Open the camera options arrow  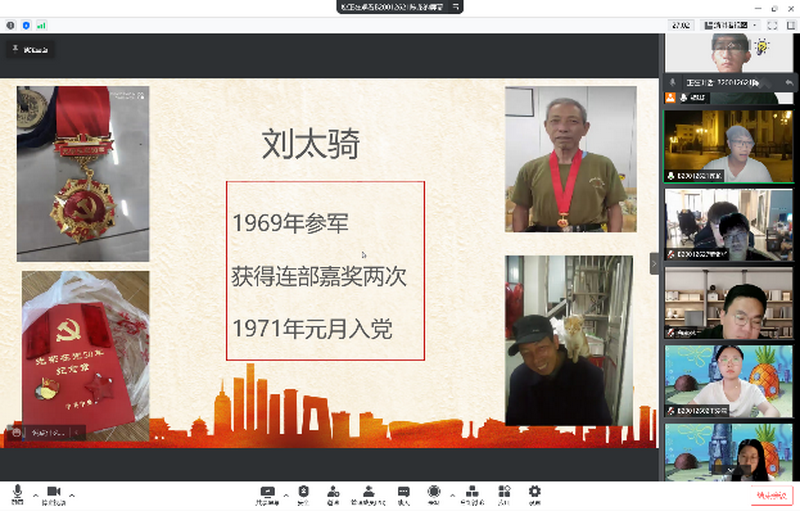(x=72, y=495)
